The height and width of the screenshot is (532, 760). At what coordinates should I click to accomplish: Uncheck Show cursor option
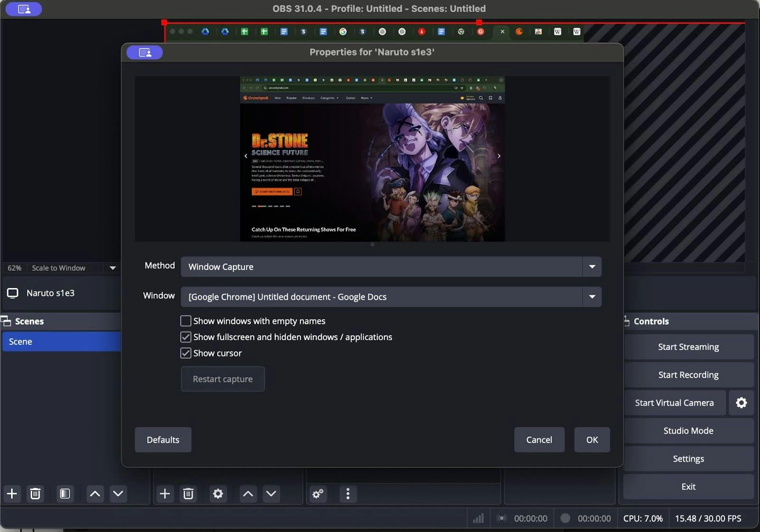[186, 353]
